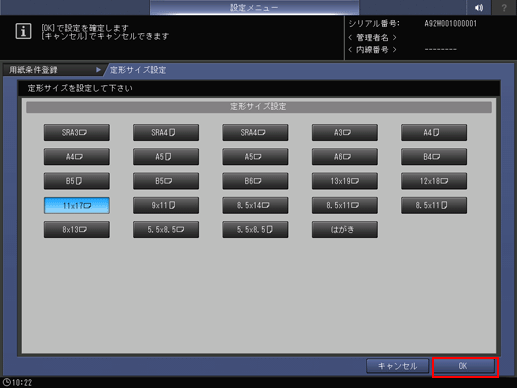Screen dimensions: 517x388
Task: Confirm settings with the OK button
Action: coord(465,366)
